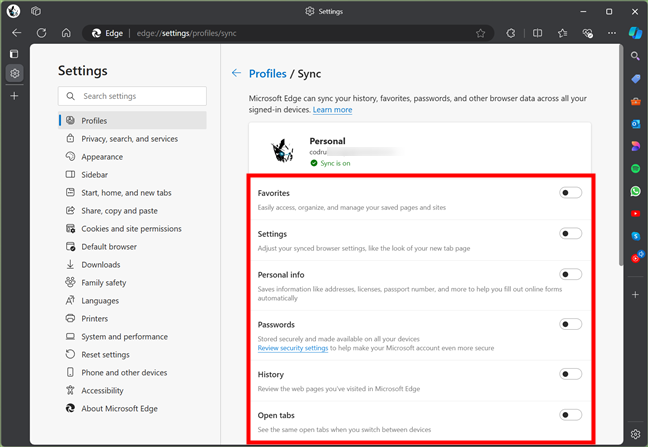Open Family safety settings
The image size is (648, 447).
pos(132,283)
